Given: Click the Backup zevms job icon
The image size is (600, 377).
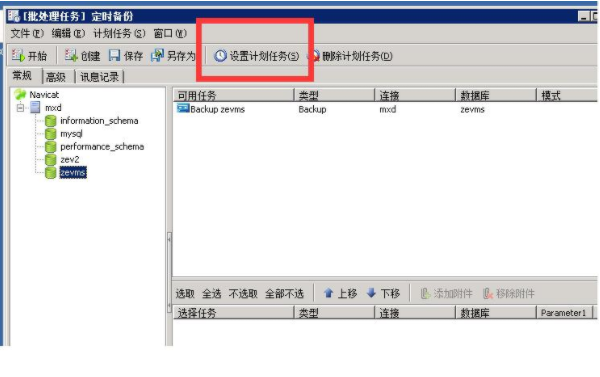Looking at the screenshot, I should (x=183, y=109).
